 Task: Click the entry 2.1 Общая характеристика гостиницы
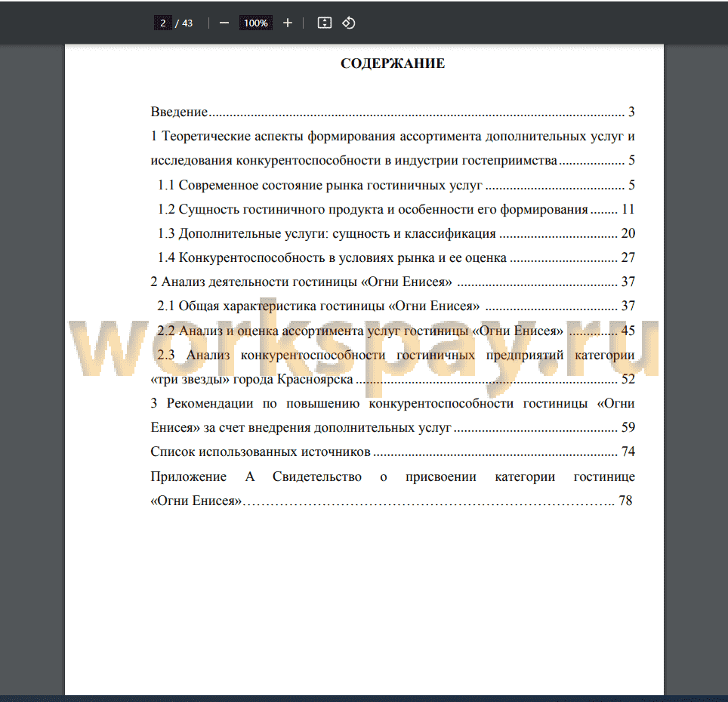[x=396, y=306]
